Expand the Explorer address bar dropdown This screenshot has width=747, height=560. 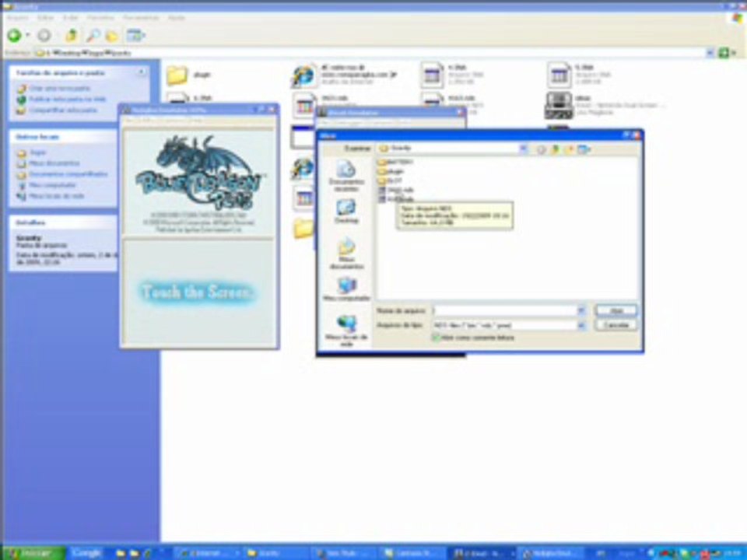(x=710, y=53)
